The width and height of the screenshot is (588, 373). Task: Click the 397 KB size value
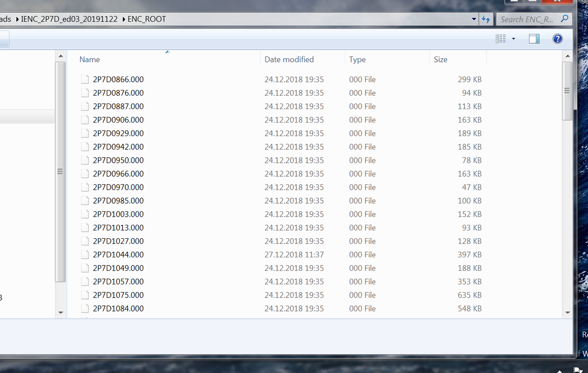(470, 255)
